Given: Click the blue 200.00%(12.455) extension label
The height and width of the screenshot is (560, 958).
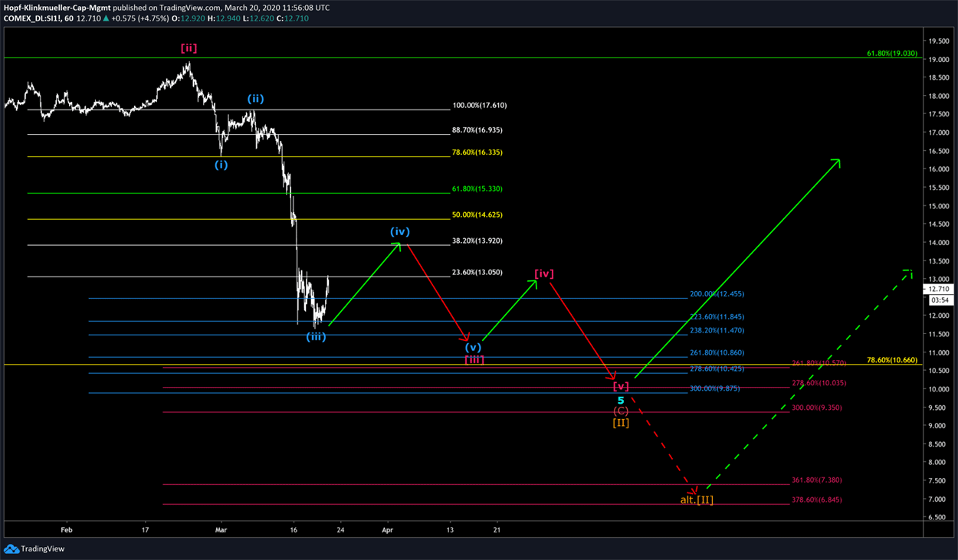Looking at the screenshot, I should coord(717,294).
